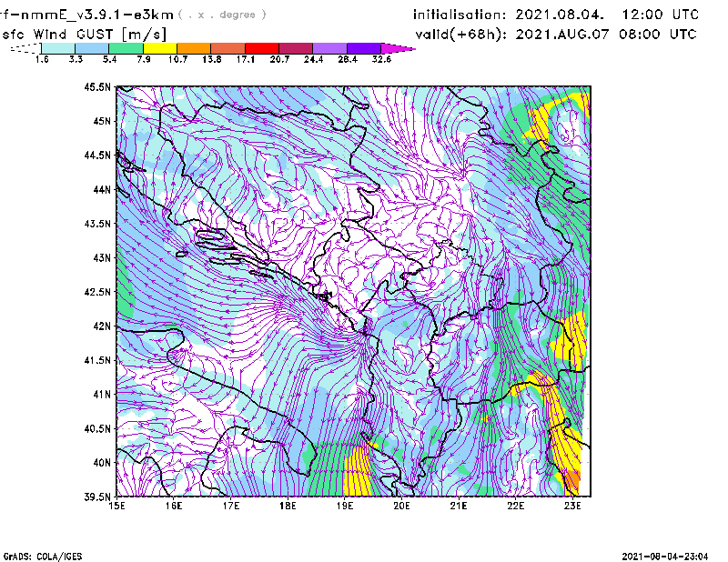Click the '42.5N' latitude label

point(97,292)
